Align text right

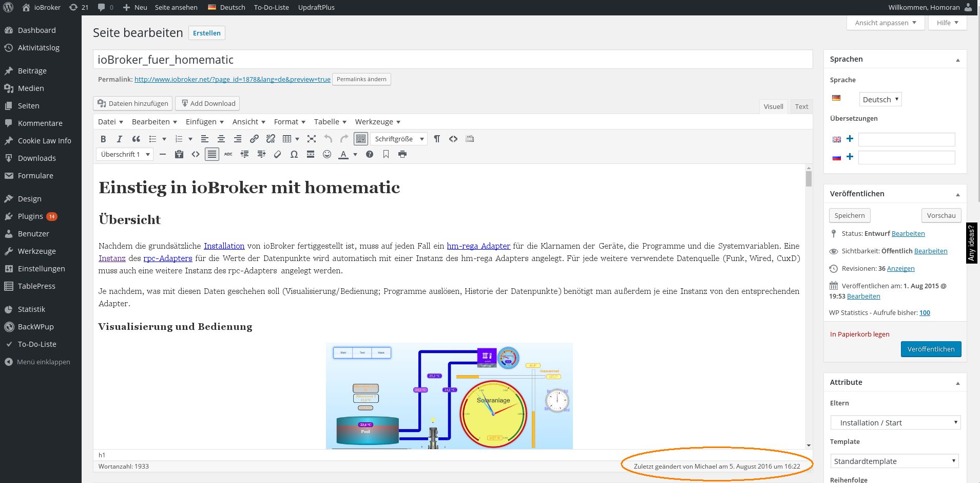(x=238, y=139)
